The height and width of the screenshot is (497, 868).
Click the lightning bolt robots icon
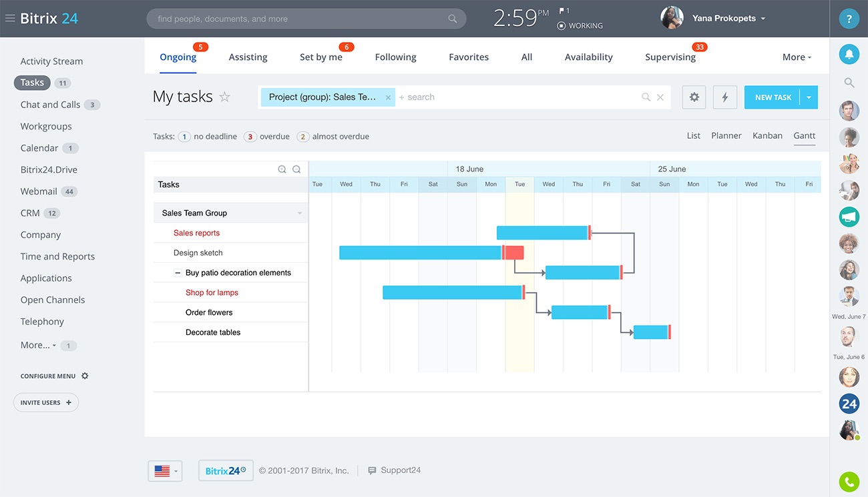tap(724, 97)
